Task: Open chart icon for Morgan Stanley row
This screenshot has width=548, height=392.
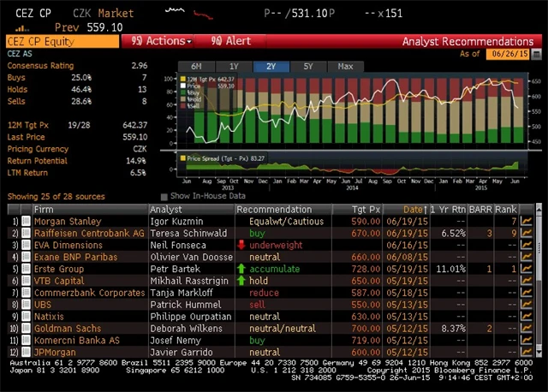Action: (x=528, y=220)
